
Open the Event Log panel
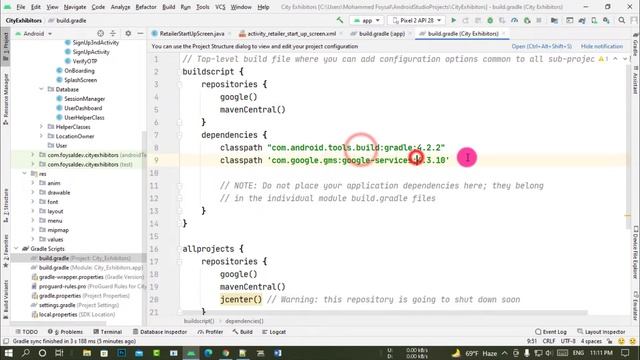551,332
